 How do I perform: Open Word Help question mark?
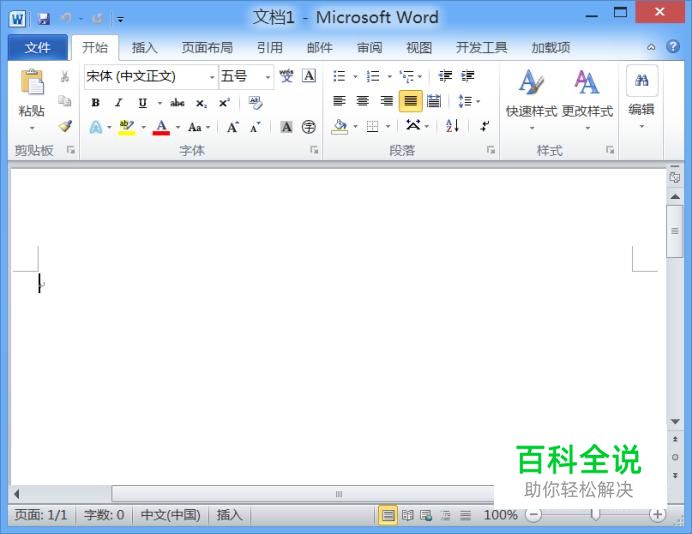point(673,47)
